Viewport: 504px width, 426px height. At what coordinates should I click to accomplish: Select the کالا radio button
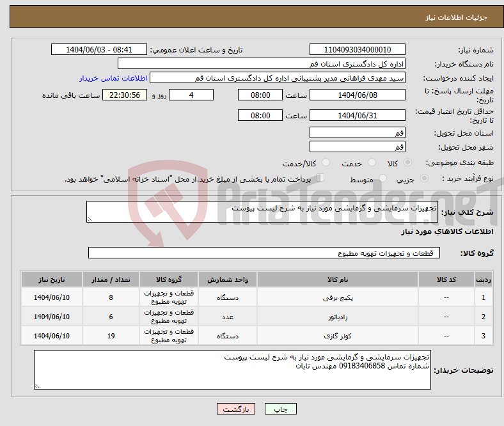pos(408,163)
